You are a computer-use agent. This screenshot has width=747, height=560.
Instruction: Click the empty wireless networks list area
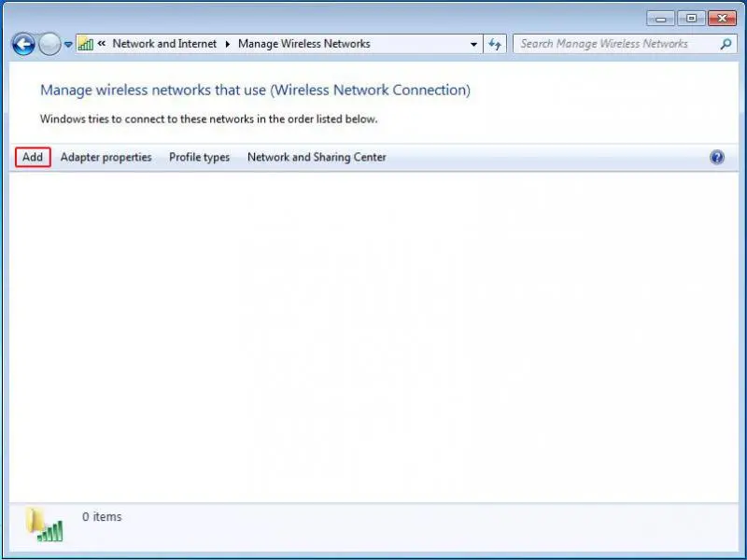click(373, 336)
